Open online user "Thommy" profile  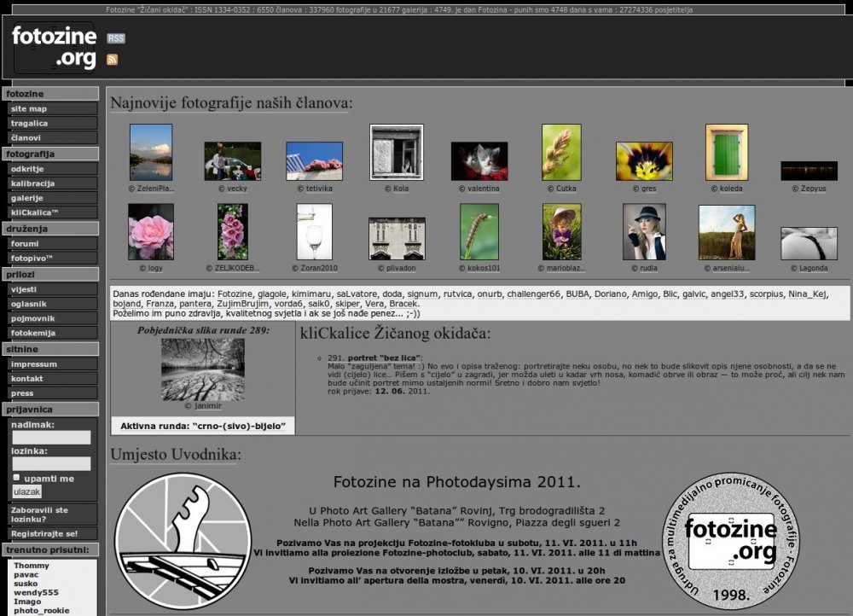pos(32,566)
